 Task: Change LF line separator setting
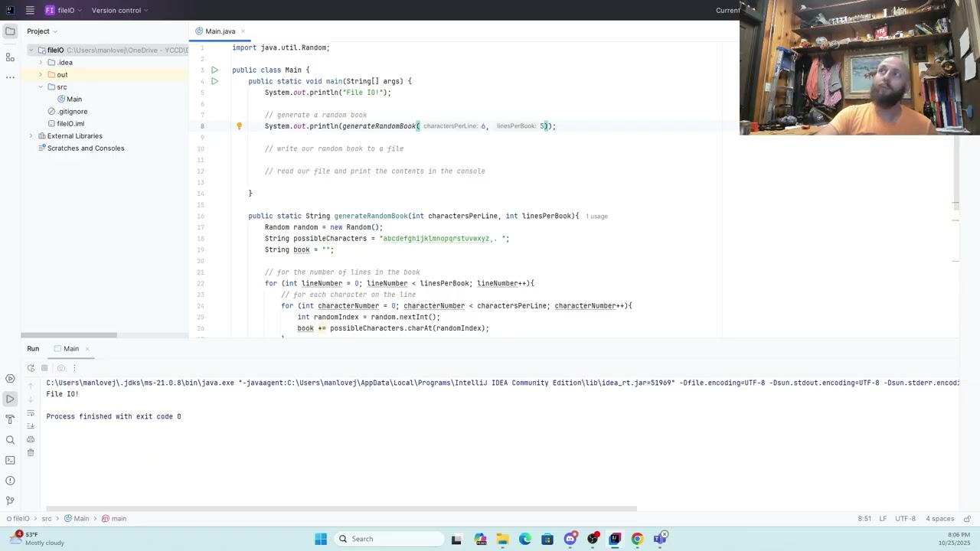(x=883, y=519)
